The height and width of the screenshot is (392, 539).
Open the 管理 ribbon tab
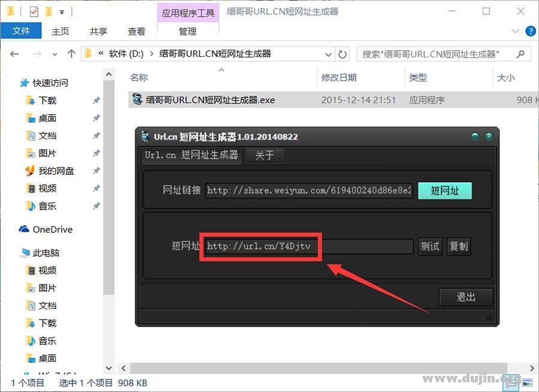(x=187, y=31)
